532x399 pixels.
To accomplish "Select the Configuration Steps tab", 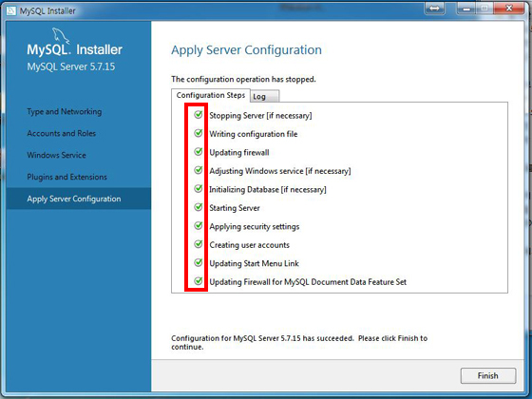I will coord(211,95).
